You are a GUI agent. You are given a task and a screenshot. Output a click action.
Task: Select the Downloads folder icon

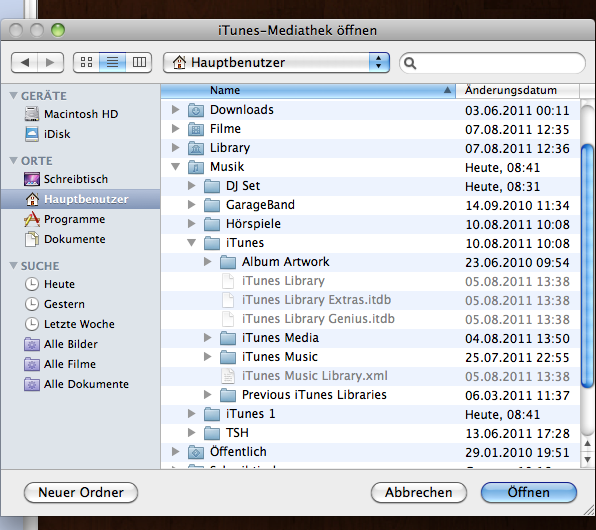(x=196, y=110)
